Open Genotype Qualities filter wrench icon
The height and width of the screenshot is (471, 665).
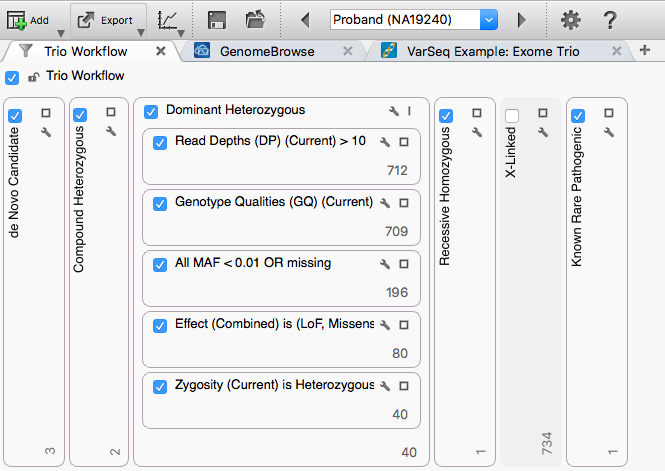(x=385, y=203)
